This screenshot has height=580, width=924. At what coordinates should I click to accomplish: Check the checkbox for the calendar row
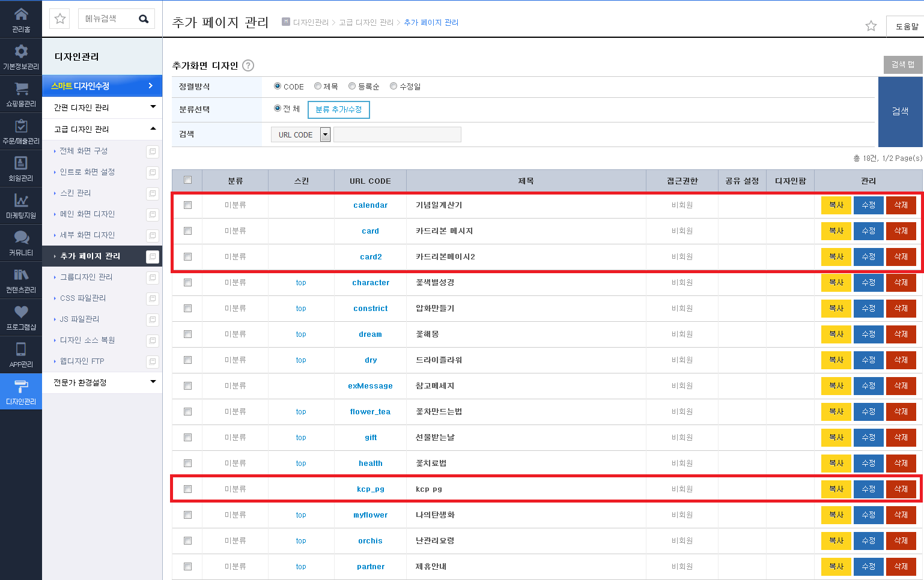click(x=187, y=205)
